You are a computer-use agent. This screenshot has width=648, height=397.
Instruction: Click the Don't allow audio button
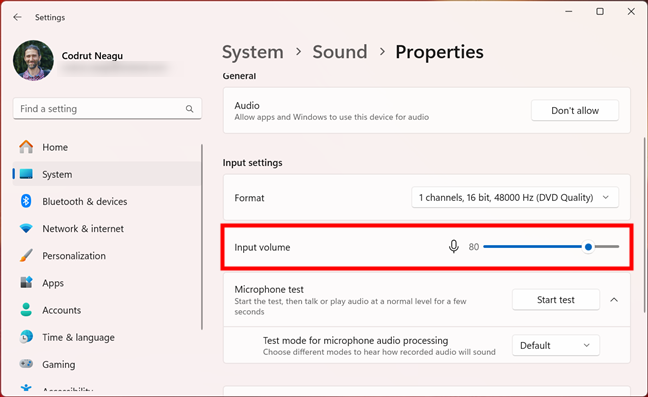coord(574,110)
